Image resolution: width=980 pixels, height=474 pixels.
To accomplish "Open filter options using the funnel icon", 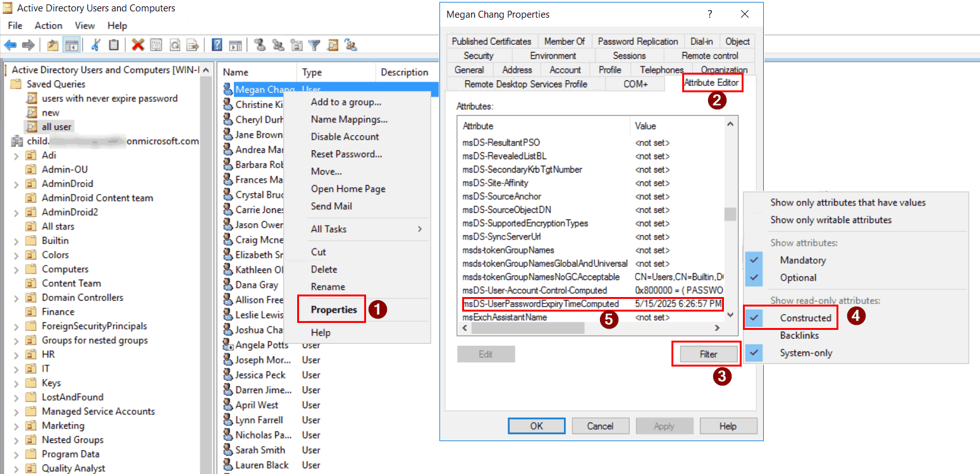I will click(x=314, y=45).
